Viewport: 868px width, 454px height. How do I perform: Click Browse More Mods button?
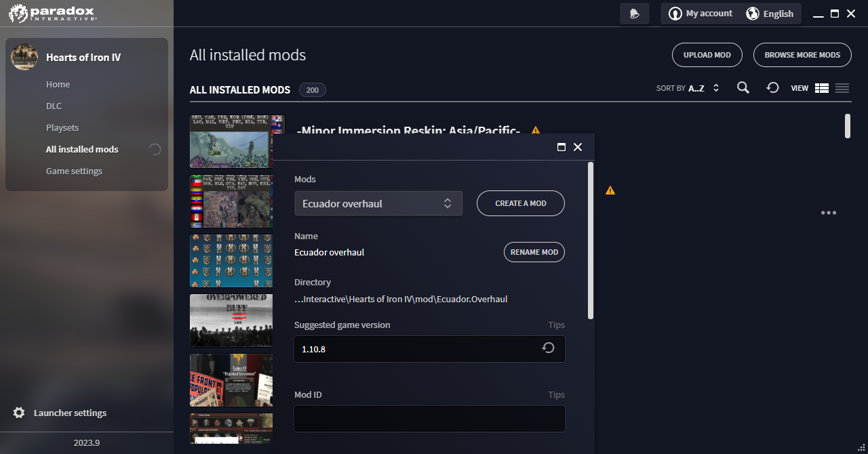pyautogui.click(x=802, y=55)
